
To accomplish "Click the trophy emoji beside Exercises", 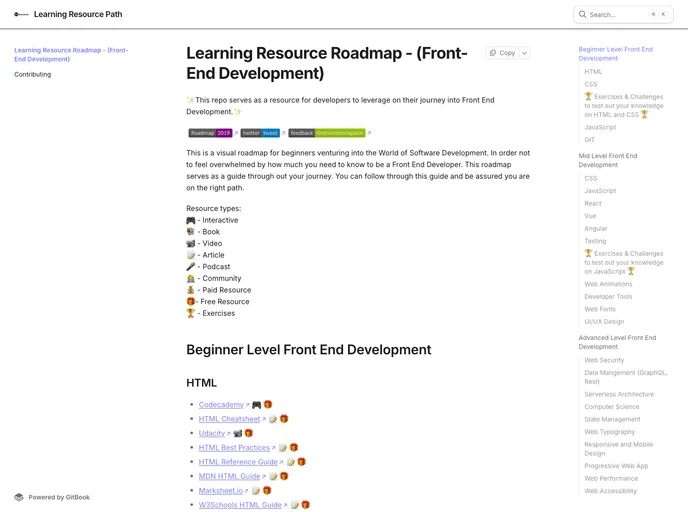I will 190,313.
